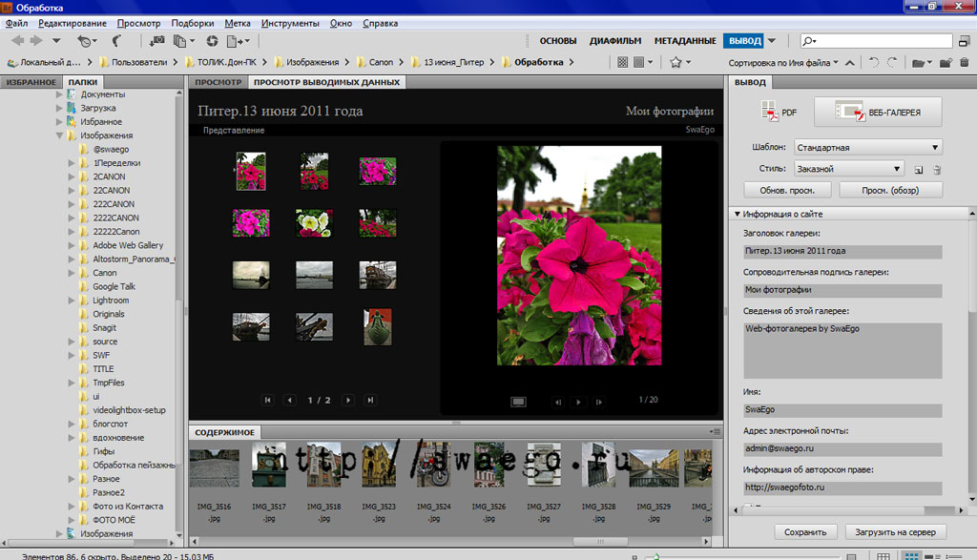Switch to МЕТАДАННЫЕ workspace

click(685, 40)
